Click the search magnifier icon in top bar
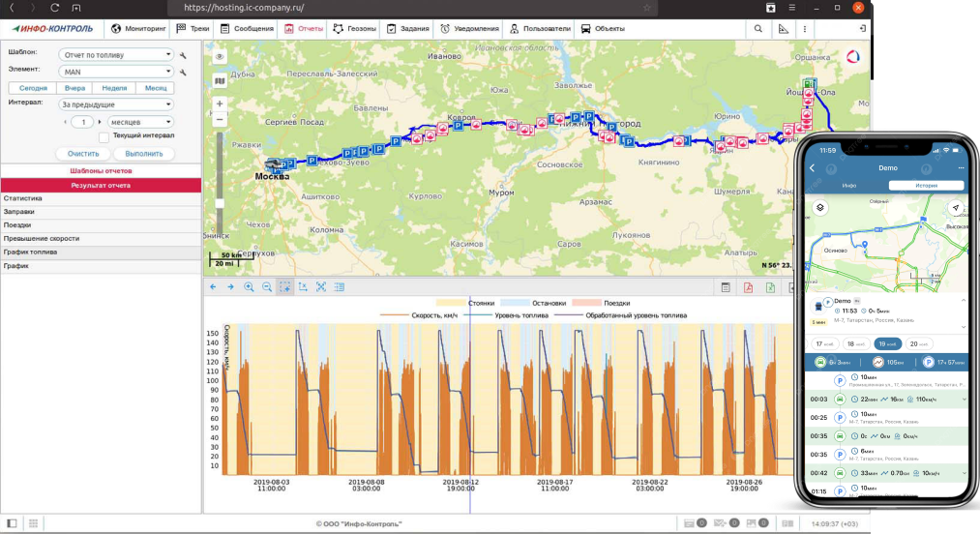The width and height of the screenshot is (980, 534). 758,29
